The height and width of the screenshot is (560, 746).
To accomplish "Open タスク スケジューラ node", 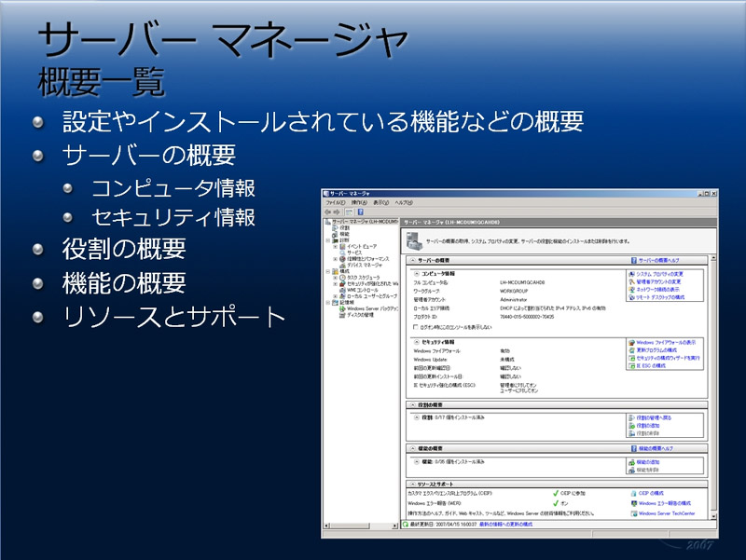I will coord(362,277).
